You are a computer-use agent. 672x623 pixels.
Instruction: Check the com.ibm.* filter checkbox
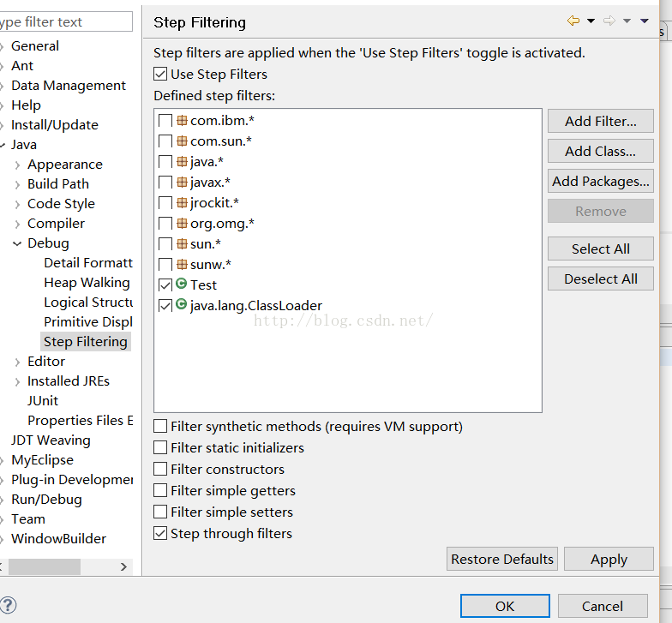[x=165, y=121]
